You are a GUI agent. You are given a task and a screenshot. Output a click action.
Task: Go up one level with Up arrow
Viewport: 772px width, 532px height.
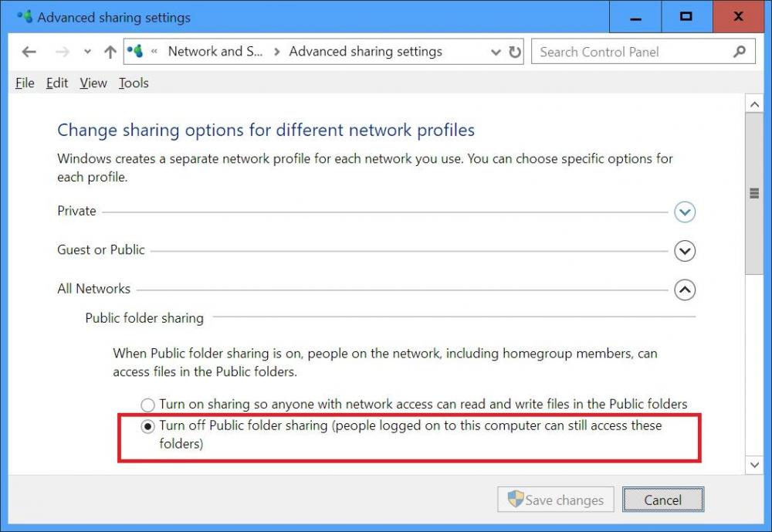tap(110, 52)
